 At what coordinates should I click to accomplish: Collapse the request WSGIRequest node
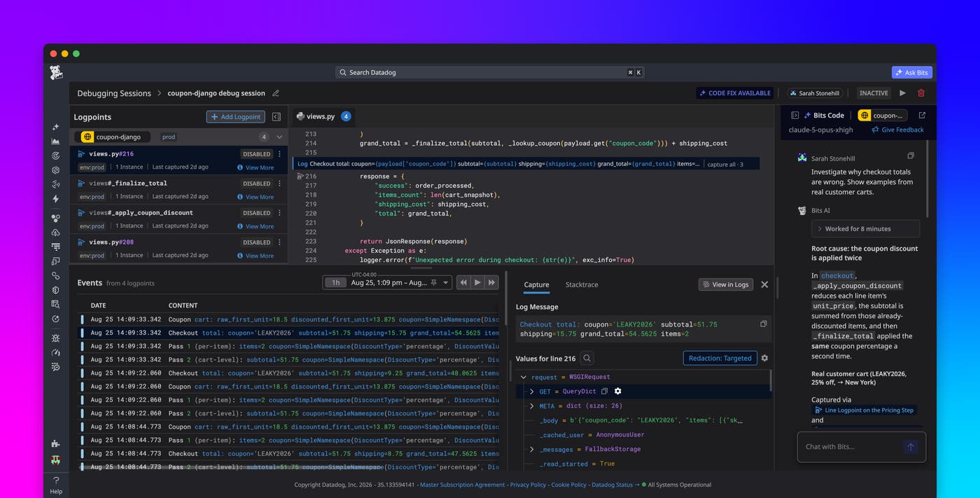tap(524, 377)
